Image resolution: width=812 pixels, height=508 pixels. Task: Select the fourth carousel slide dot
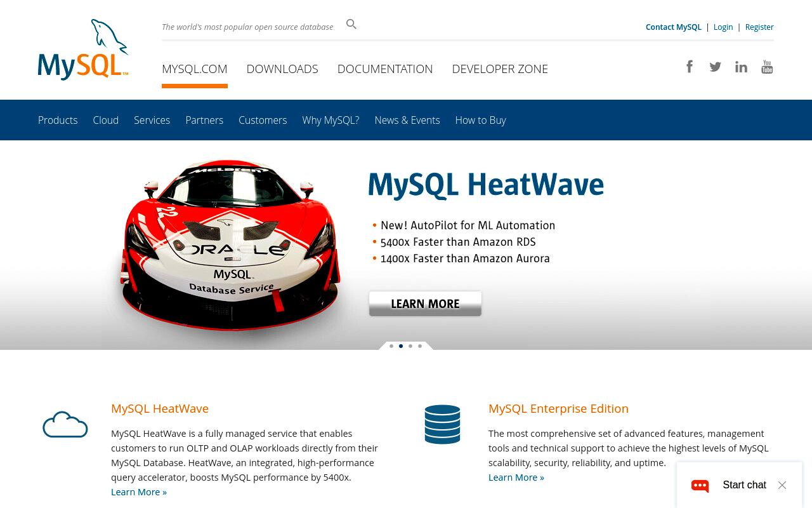(x=420, y=346)
